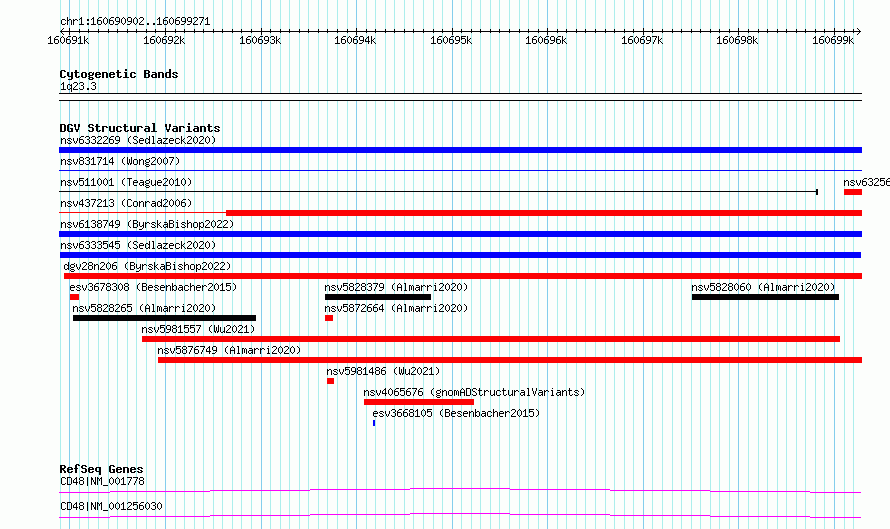Viewport: 890px width, 529px height.
Task: Select the red bar under dgv28n206
Action: [x=463, y=276]
